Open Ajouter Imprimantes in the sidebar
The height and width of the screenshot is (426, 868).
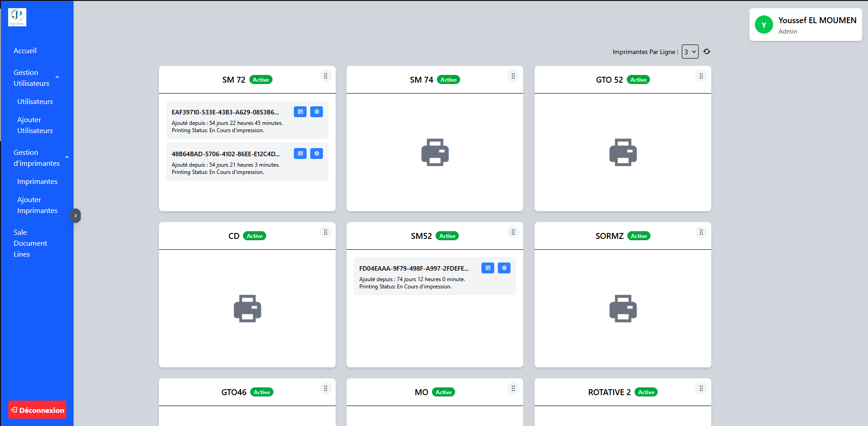pos(37,205)
